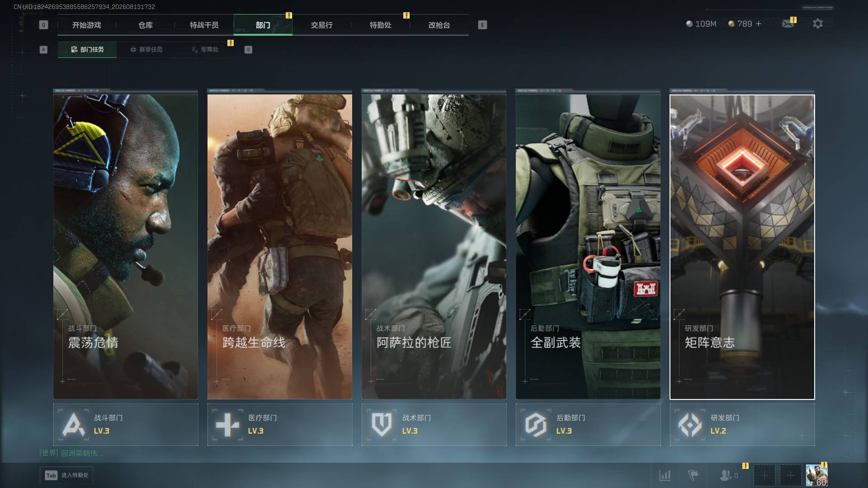Viewport: 868px width, 488px height.
Task: Click the CN UID text at top
Action: point(84,7)
